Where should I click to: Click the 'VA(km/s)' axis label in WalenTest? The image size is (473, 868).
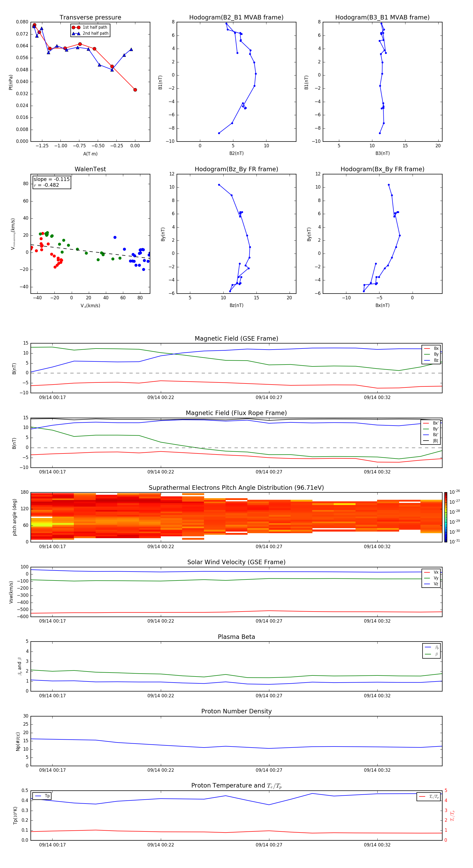point(90,306)
